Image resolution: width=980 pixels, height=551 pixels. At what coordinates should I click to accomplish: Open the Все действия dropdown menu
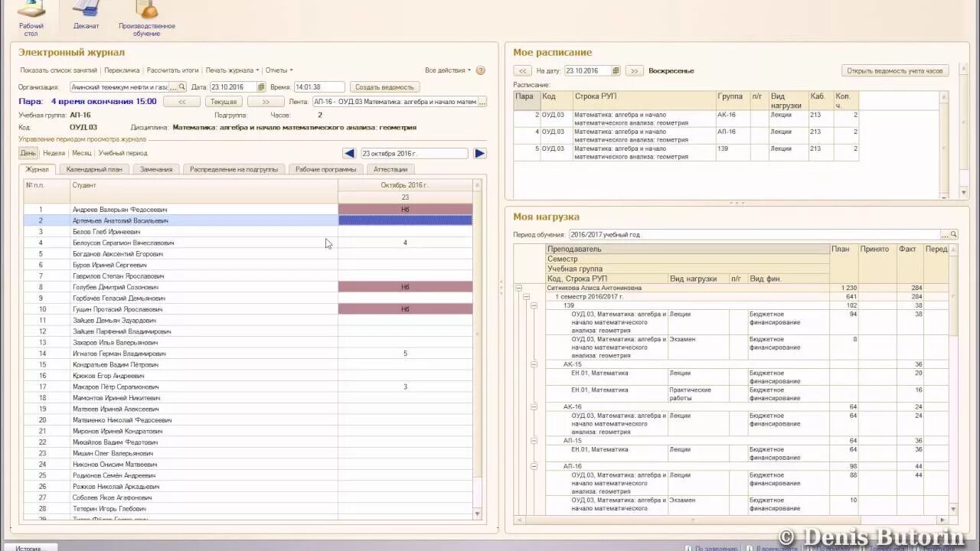click(x=448, y=70)
